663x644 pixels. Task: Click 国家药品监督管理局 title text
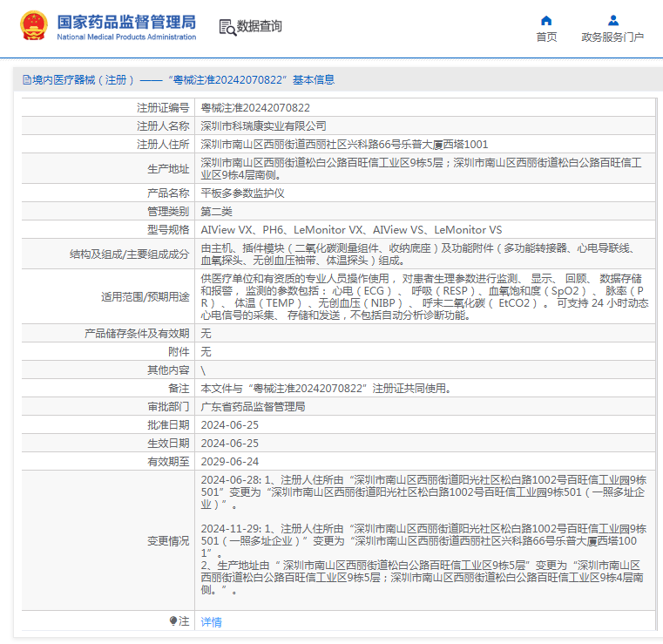[x=126, y=22]
